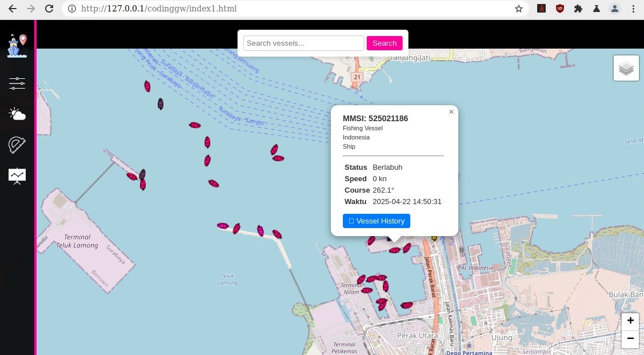Click the browser back arrow
Viewport: 644px width, 355px height.
coord(13,9)
